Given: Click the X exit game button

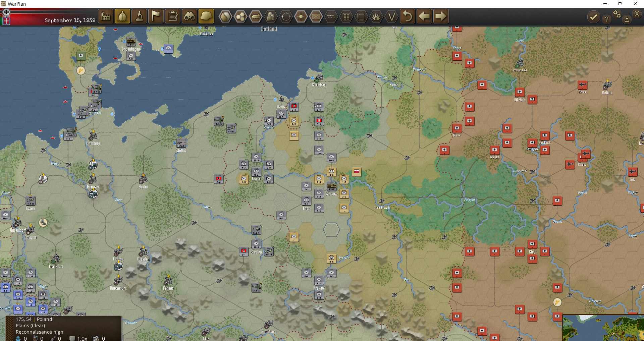Looking at the screenshot, I should (x=637, y=14).
